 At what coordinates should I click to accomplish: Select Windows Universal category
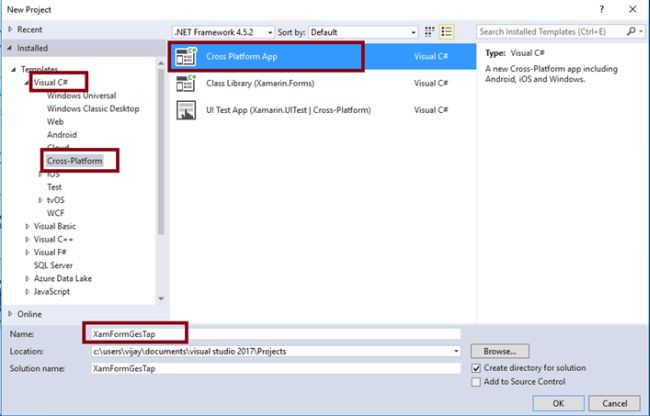point(81,96)
